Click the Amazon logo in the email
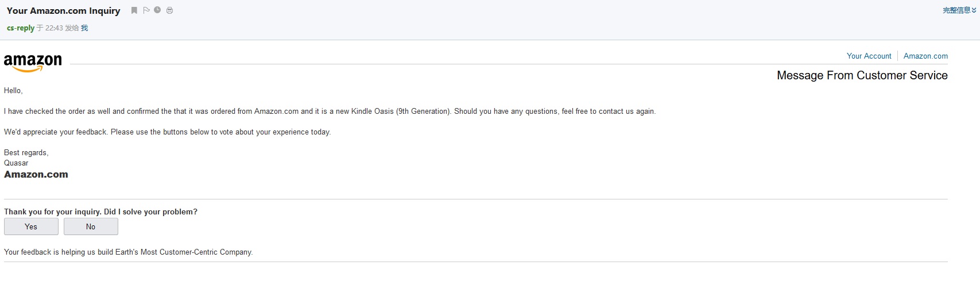Screen dimensions: 980x292 click(x=33, y=63)
